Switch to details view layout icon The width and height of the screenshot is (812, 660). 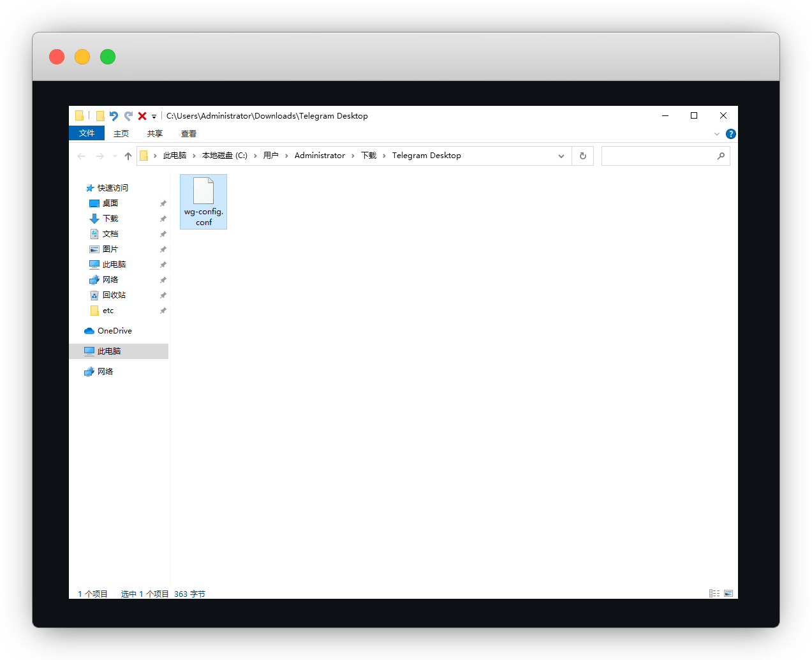[x=714, y=594]
